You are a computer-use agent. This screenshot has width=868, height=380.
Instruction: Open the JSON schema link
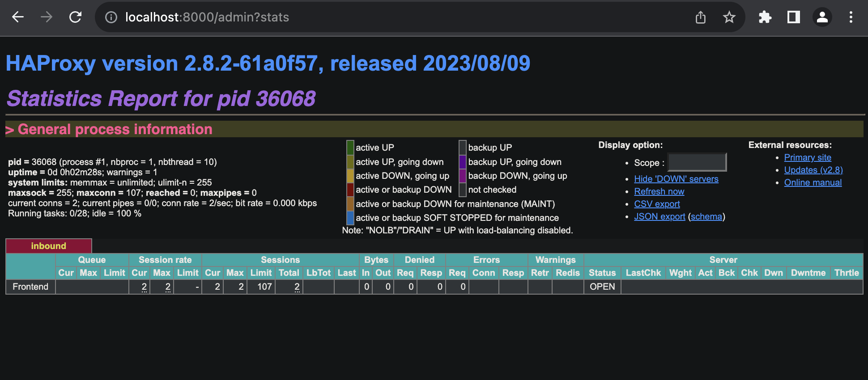point(706,216)
